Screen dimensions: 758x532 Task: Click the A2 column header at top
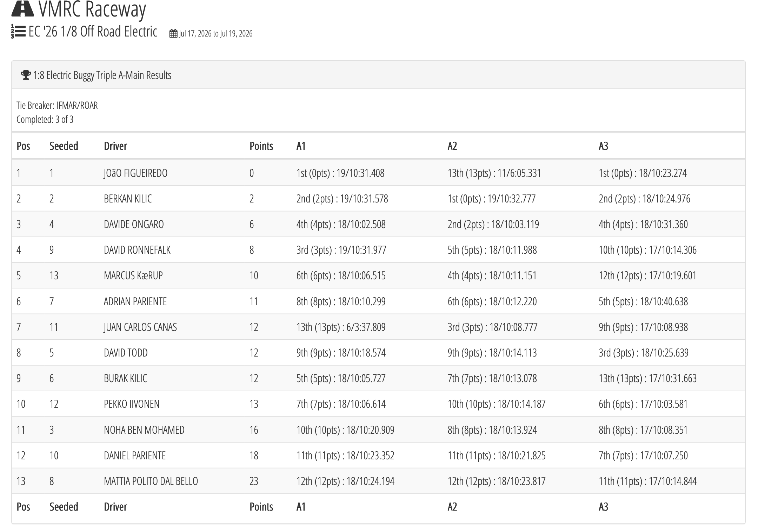click(x=452, y=146)
